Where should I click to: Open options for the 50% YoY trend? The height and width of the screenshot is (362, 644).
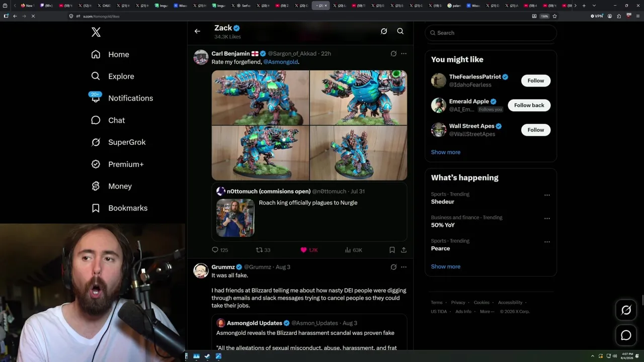547,219
